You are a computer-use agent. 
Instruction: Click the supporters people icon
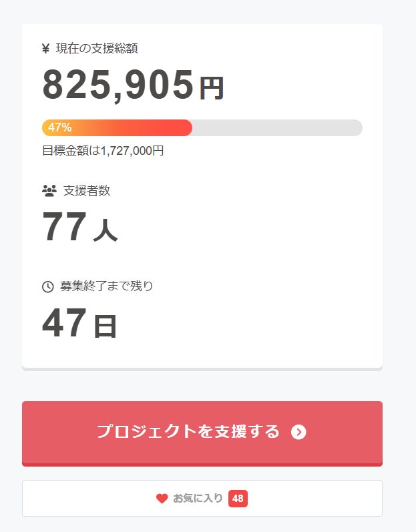[x=49, y=191]
